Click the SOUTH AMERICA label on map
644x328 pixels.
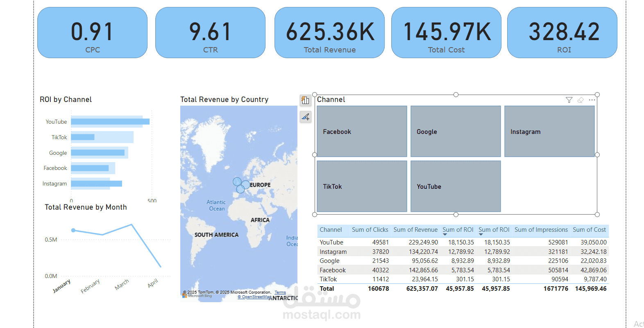[216, 235]
